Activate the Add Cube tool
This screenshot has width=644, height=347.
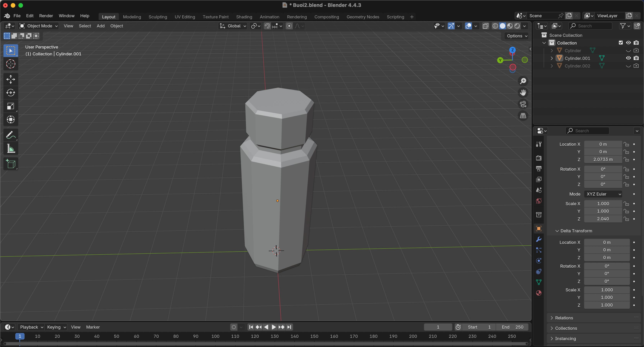[x=11, y=164]
